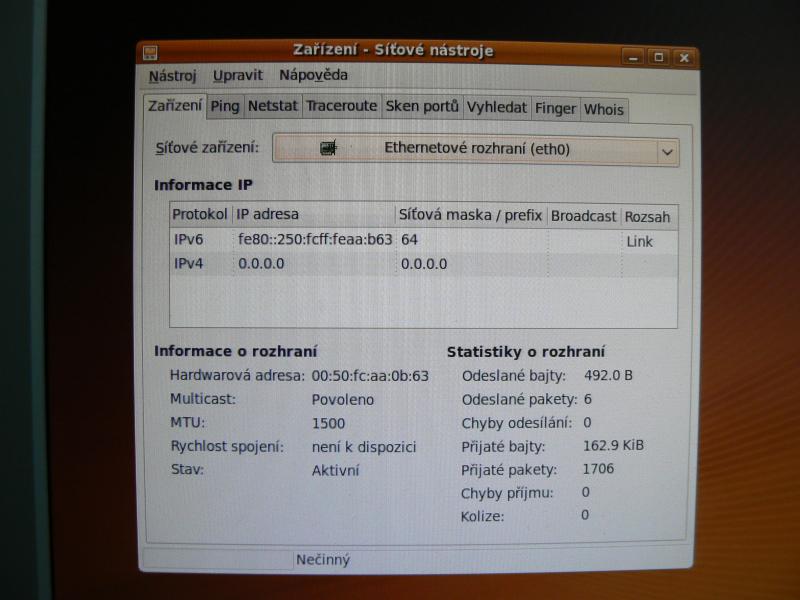
Task: Sort by Protokol column header
Action: pyautogui.click(x=200, y=214)
